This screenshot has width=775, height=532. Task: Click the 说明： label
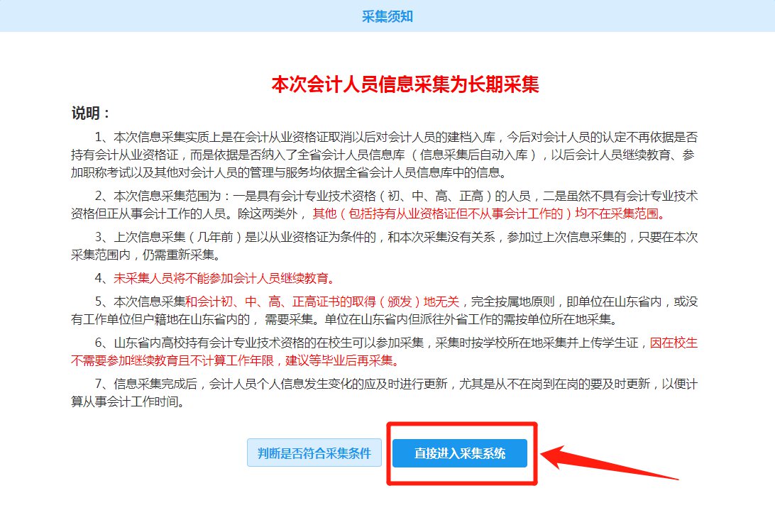pyautogui.click(x=90, y=113)
